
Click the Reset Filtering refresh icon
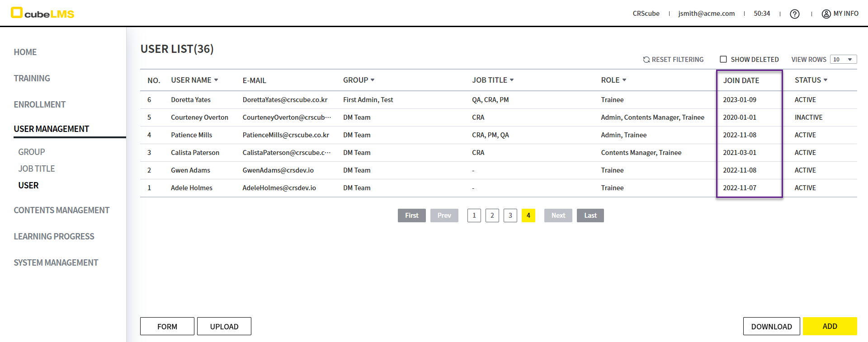646,60
